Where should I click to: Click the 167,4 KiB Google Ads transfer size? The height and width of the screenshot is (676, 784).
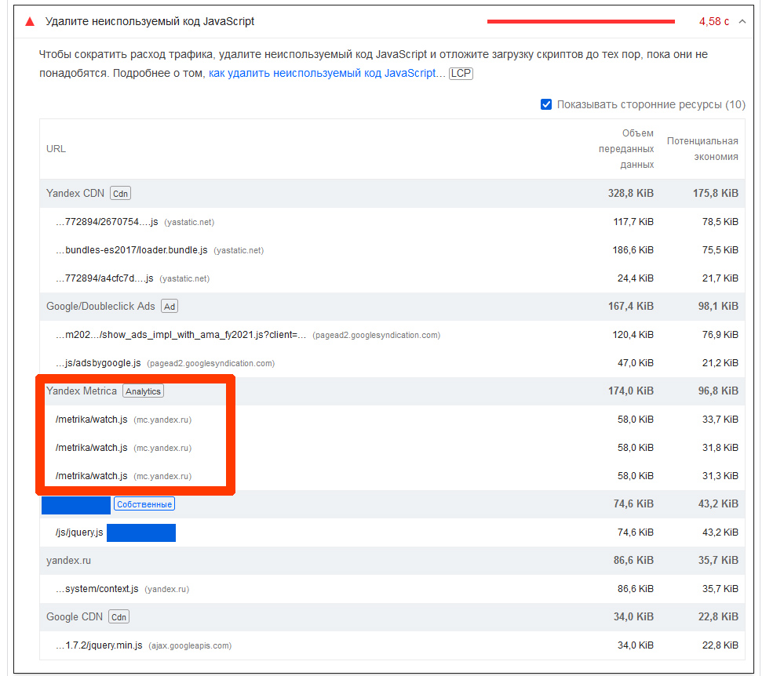(x=630, y=307)
